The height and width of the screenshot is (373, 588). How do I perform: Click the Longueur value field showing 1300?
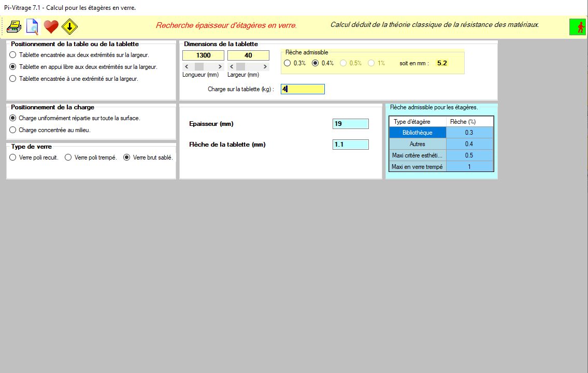point(203,55)
